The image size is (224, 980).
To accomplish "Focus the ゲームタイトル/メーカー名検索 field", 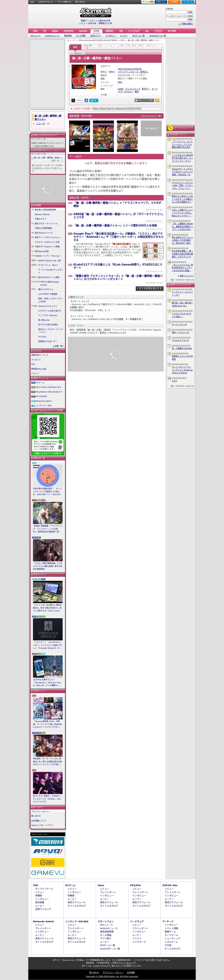I will [176, 19].
